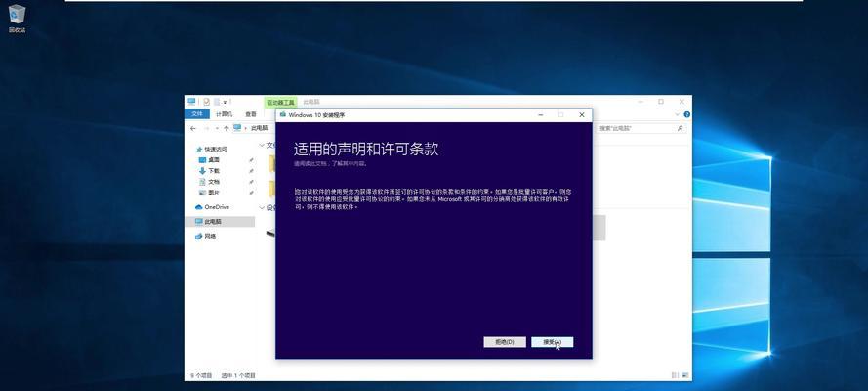Open the recent locations dropdown arrow

[x=217, y=128]
